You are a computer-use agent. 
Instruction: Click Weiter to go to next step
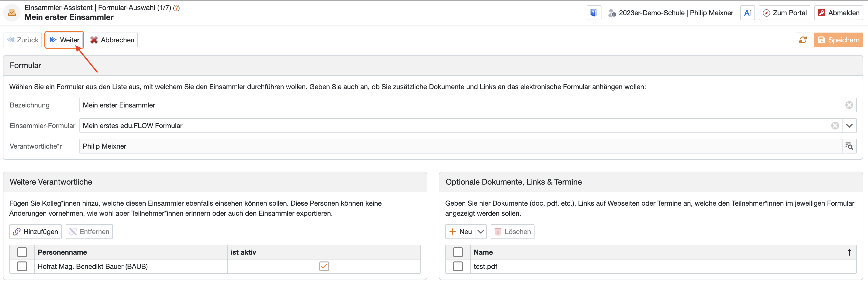(64, 40)
